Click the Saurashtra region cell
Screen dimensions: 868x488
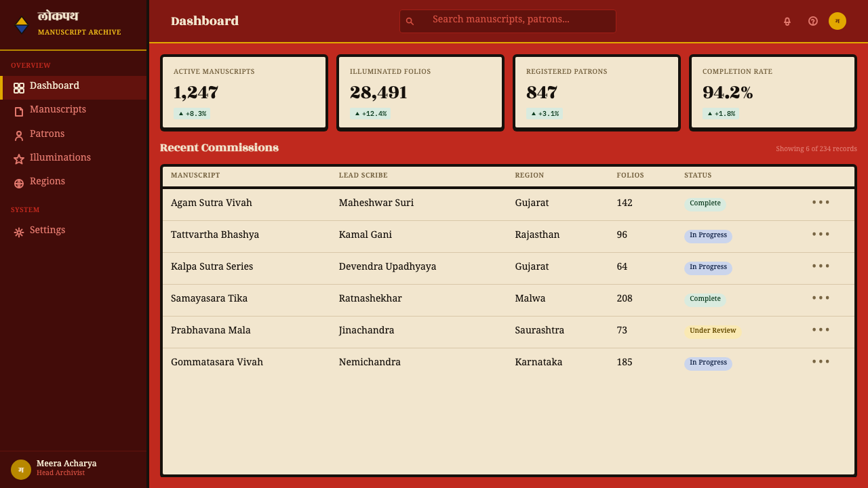point(540,330)
